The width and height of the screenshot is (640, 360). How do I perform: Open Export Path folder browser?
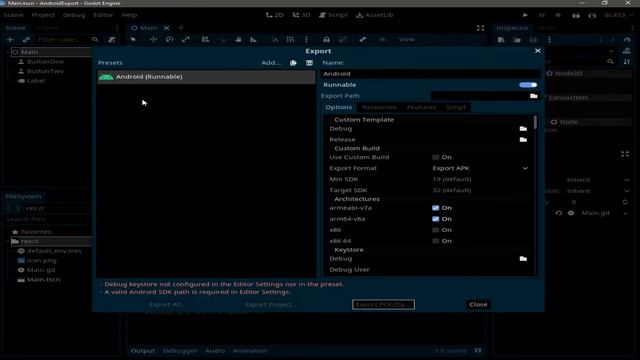533,96
